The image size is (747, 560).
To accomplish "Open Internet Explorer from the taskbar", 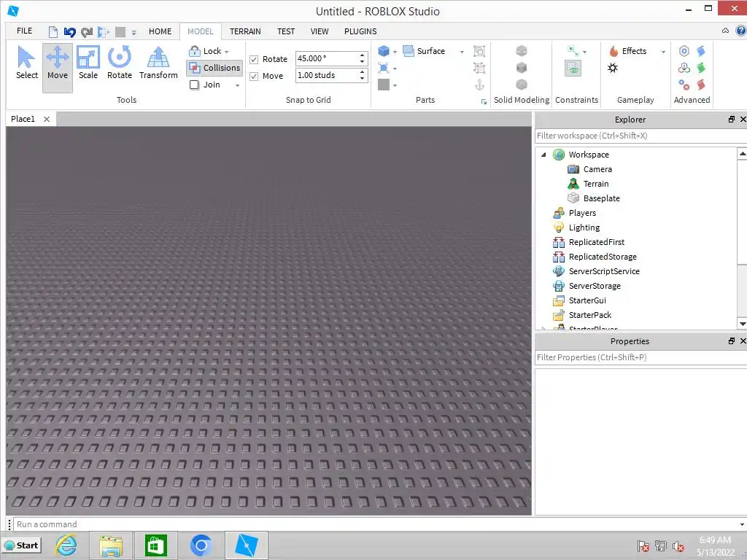I will pyautogui.click(x=66, y=545).
